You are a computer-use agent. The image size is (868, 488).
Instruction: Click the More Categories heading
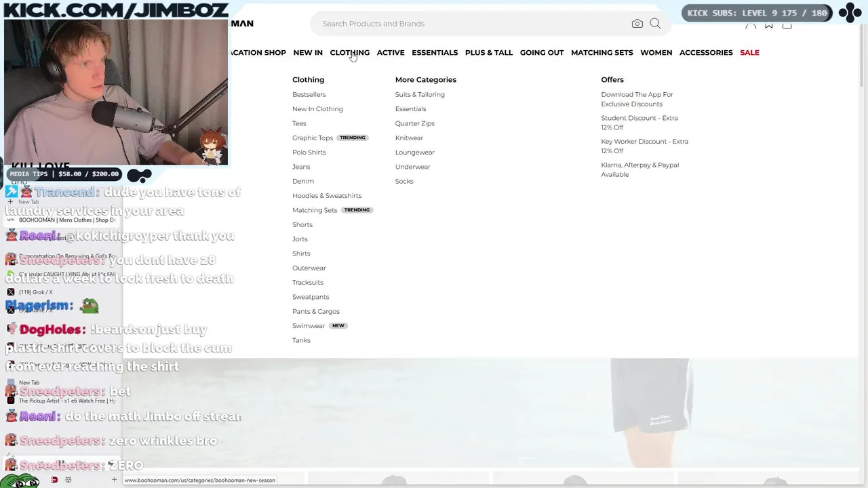click(x=426, y=79)
